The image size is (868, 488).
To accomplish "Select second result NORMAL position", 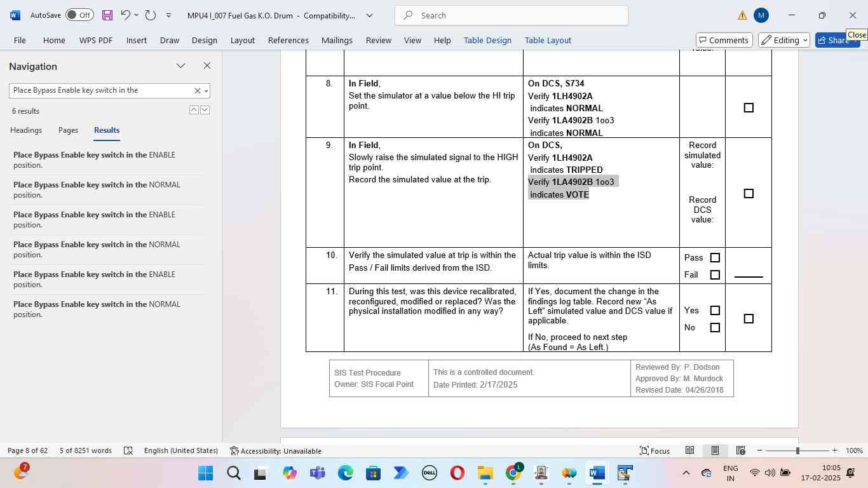I will click(x=105, y=190).
